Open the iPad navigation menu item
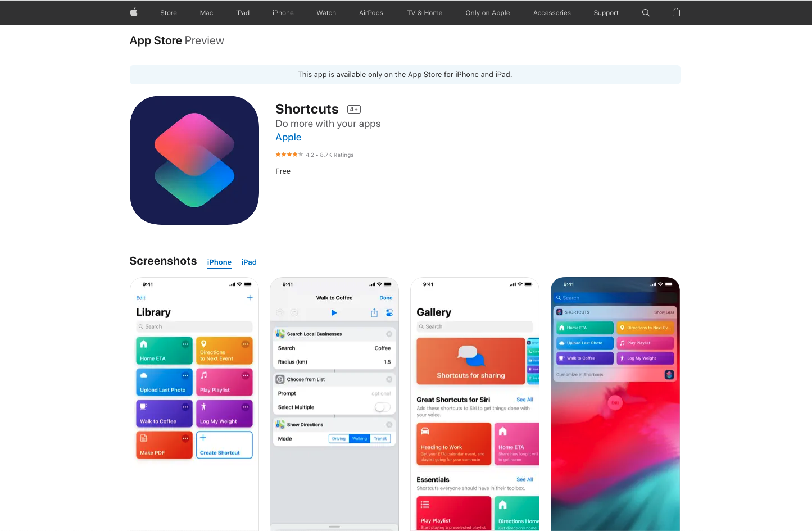 [x=243, y=13]
